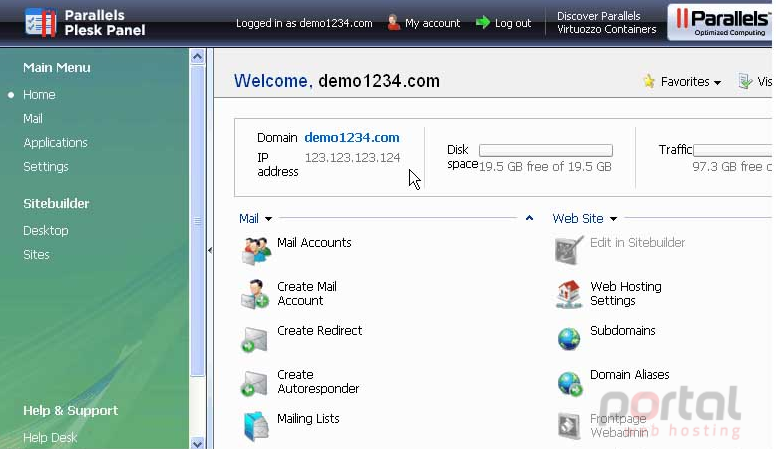The image size is (776, 450).
Task: Click the sidebar vertical scrollbar thumb
Action: pyautogui.click(x=197, y=221)
